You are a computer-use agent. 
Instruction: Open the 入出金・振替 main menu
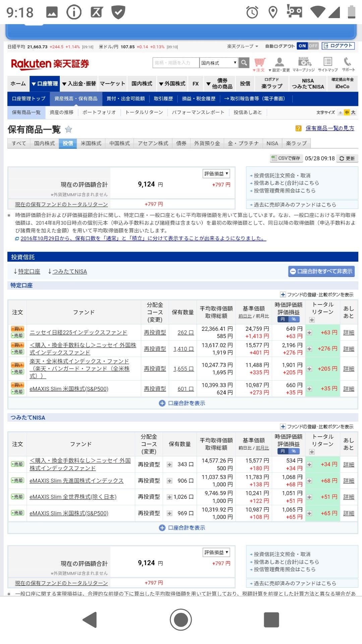click(79, 84)
